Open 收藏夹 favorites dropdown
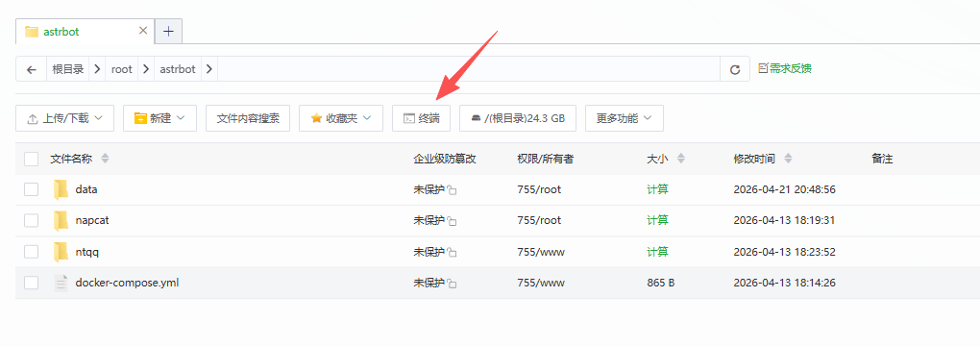This screenshot has height=347, width=980. (x=341, y=118)
